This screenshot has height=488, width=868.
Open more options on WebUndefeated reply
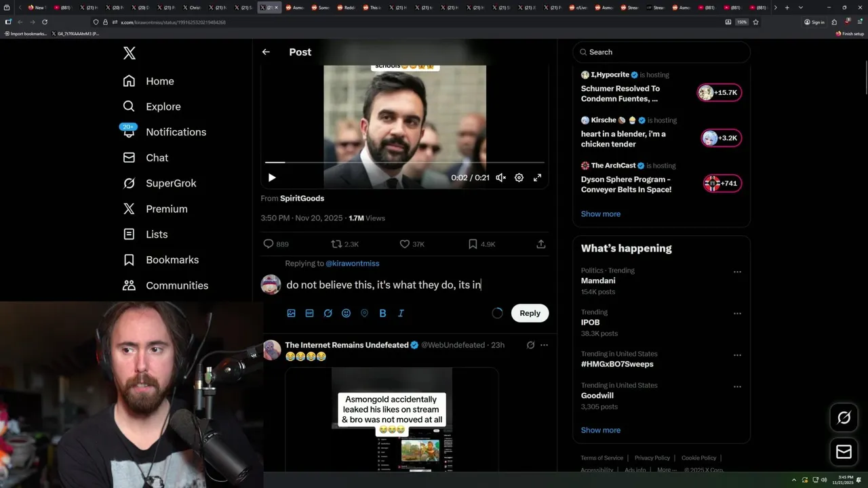(x=544, y=345)
